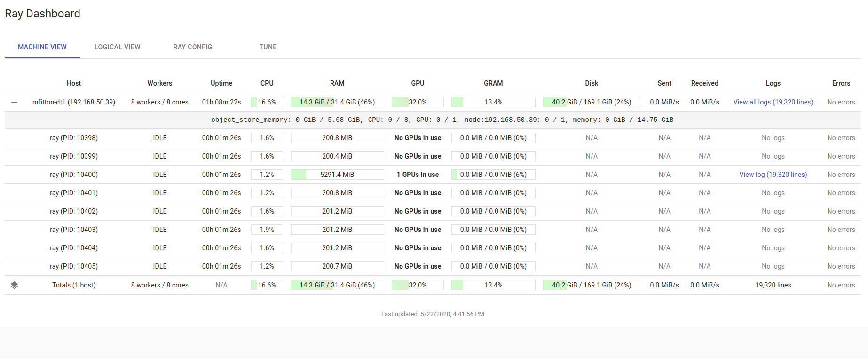Click 200.7 MiB RAM for PID 10405
Viewport: 868px width, 359px height.
point(337,266)
